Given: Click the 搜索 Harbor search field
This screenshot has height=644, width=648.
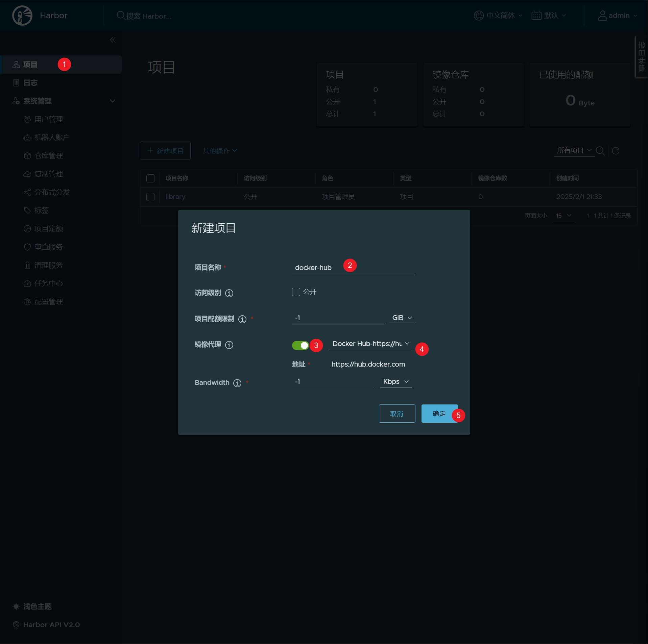Looking at the screenshot, I should pyautogui.click(x=149, y=16).
